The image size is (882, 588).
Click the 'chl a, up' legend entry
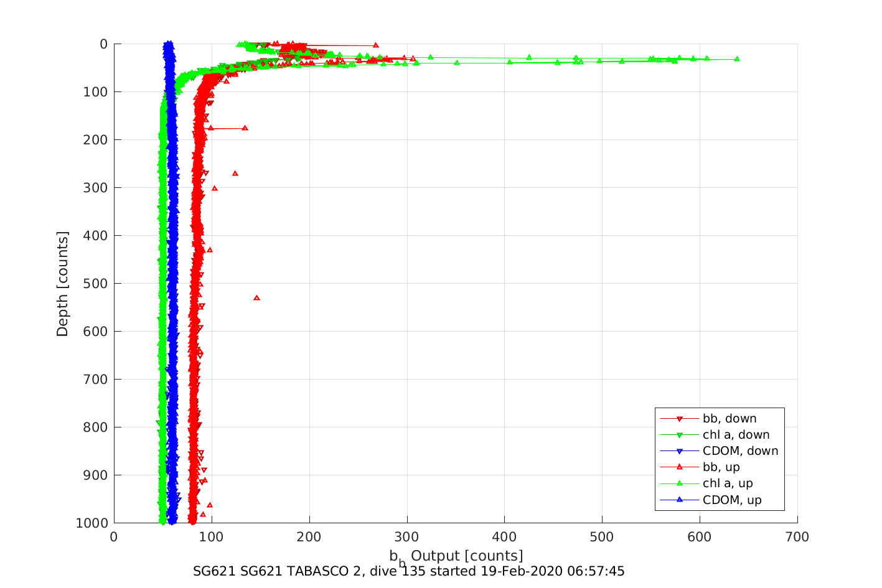click(706, 483)
